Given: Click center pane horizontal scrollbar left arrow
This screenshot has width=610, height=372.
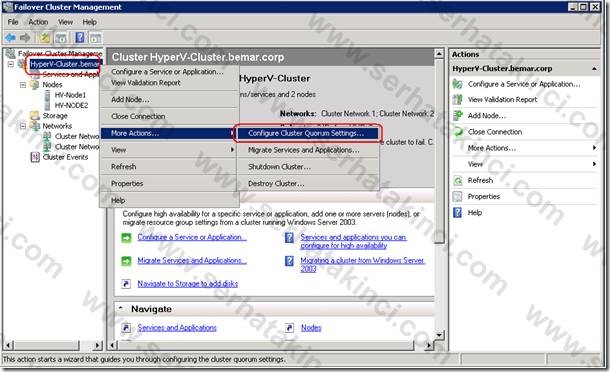Looking at the screenshot, I should click(x=112, y=345).
